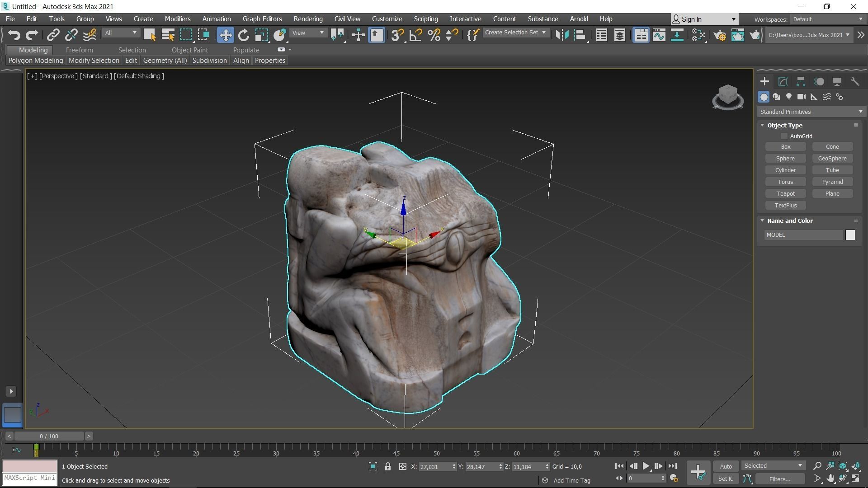Click the Bind to Space Warp icon
868x488 pixels.
click(90, 35)
